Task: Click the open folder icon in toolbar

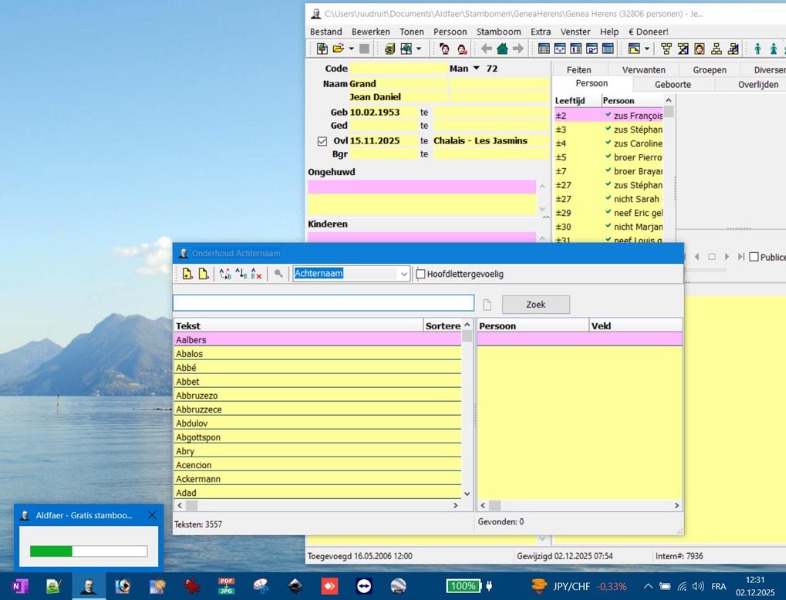Action: [x=338, y=48]
